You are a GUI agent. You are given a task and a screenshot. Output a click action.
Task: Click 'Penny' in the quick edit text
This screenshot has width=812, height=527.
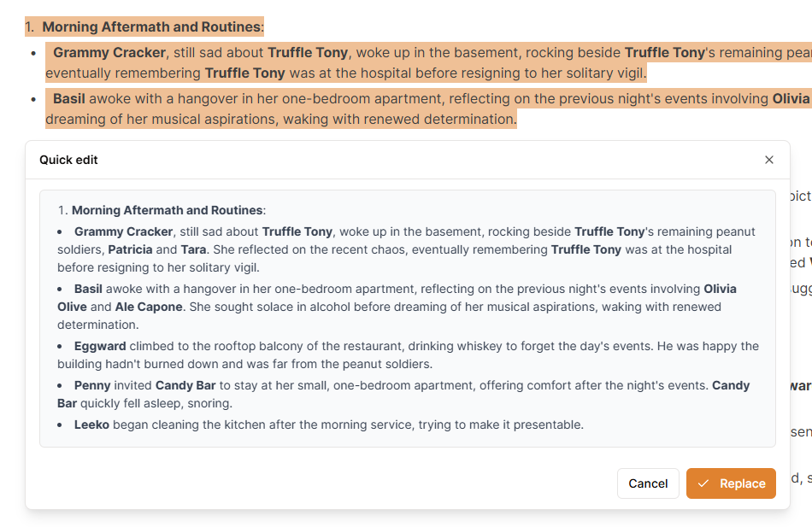92,385
